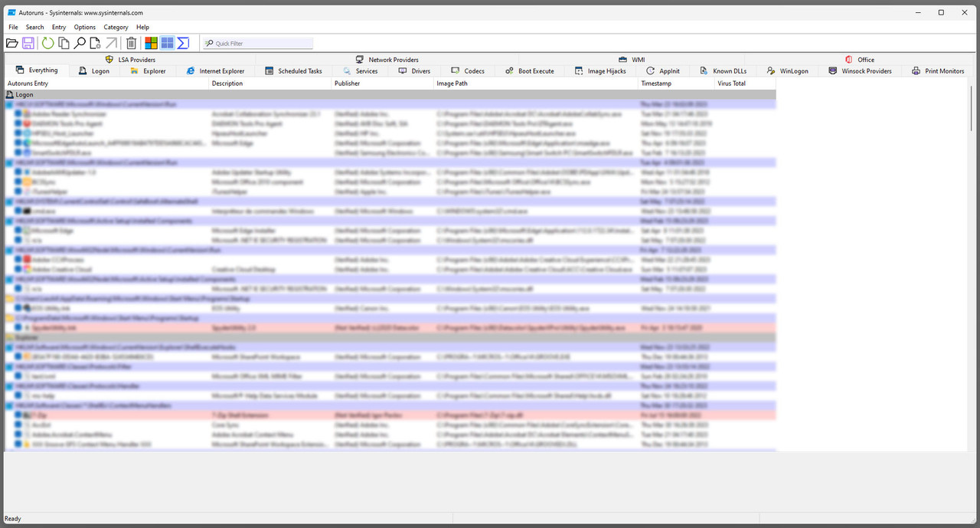
Task: Switch to the Drivers tab
Action: pyautogui.click(x=414, y=71)
